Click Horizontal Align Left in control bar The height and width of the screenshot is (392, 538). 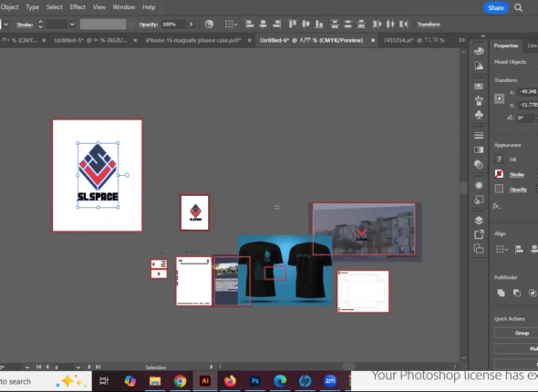click(250, 24)
